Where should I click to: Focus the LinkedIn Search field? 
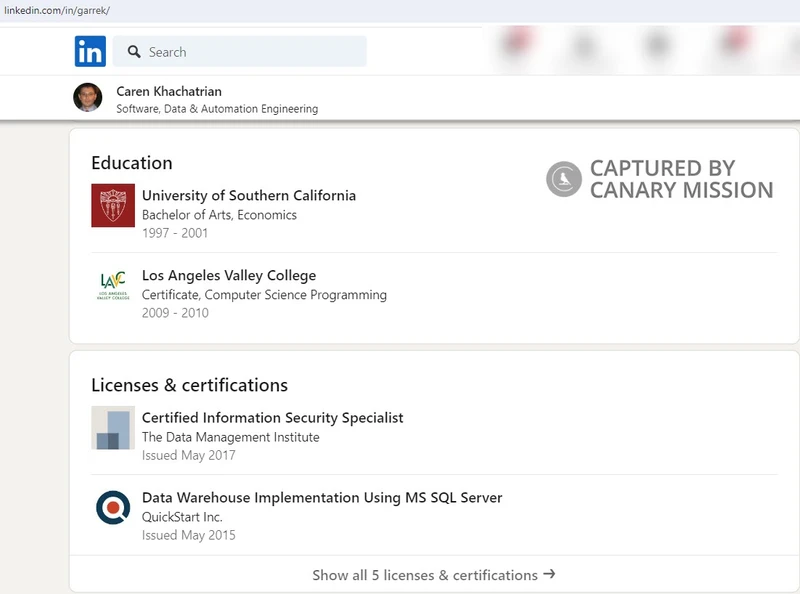point(240,51)
